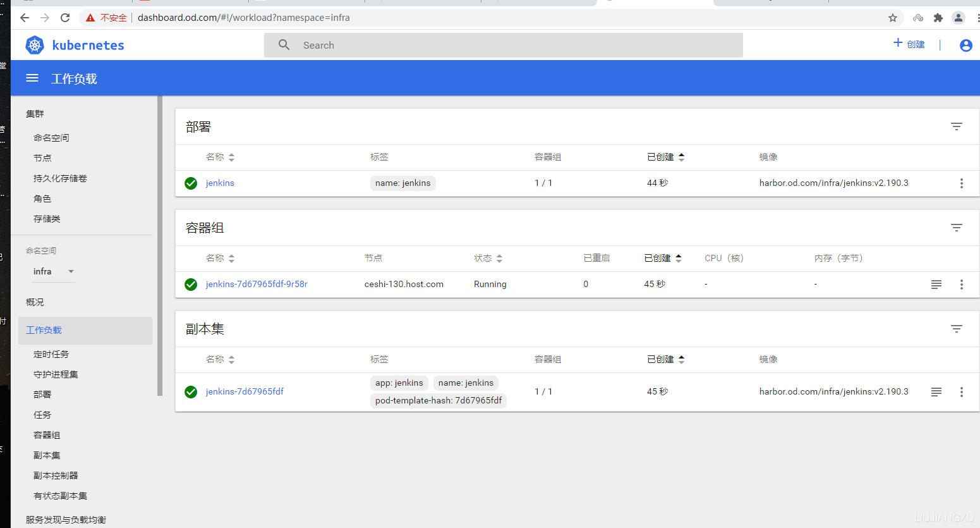This screenshot has width=980, height=528.
Task: Click green status icon of jenkins-7d67965fdf-9r58r pod
Action: coord(191,285)
